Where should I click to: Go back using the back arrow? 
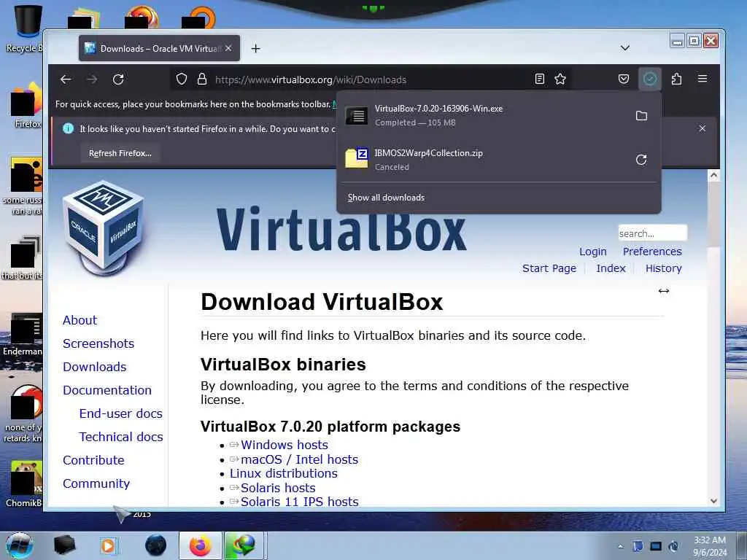point(66,79)
